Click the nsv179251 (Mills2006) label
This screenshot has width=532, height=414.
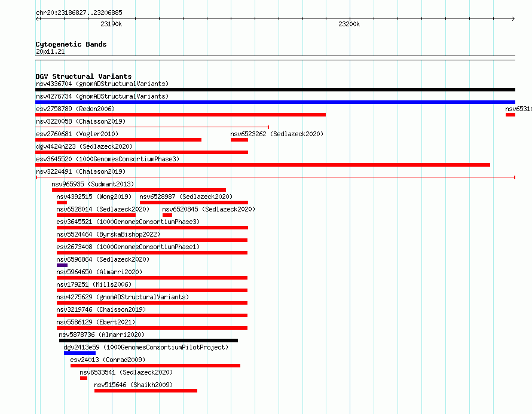pyautogui.click(x=94, y=284)
